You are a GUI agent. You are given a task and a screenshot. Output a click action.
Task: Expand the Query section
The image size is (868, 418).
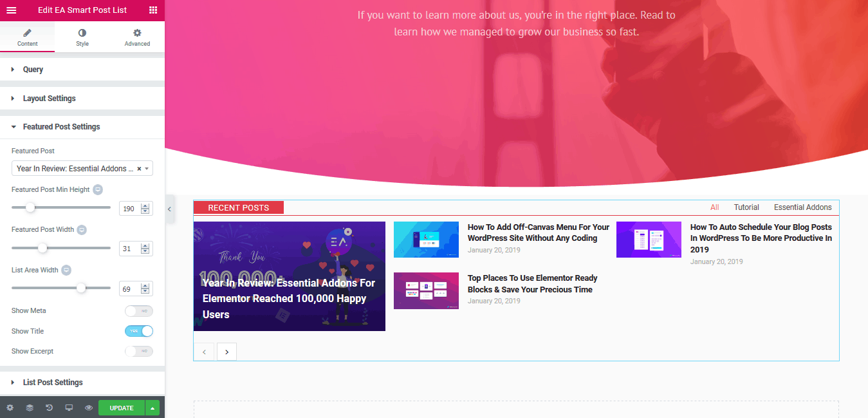point(82,70)
